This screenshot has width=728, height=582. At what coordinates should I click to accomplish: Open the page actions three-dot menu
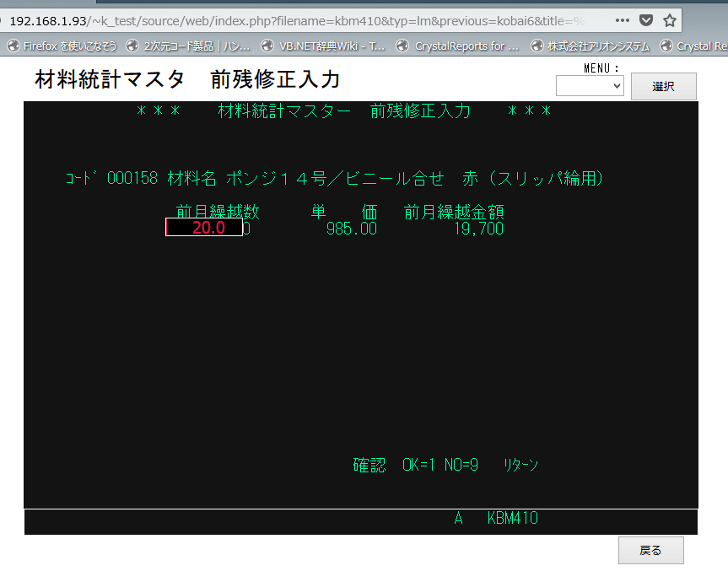pos(622,20)
